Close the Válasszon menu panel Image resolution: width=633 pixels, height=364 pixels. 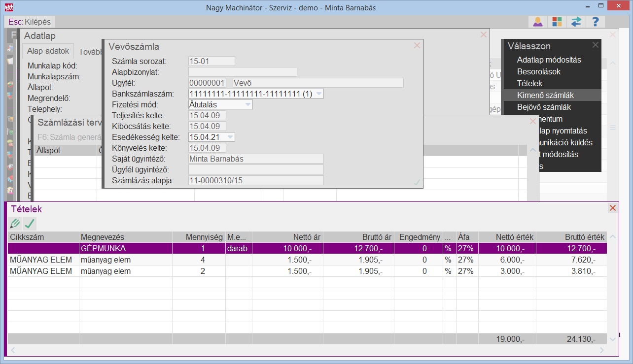point(595,45)
